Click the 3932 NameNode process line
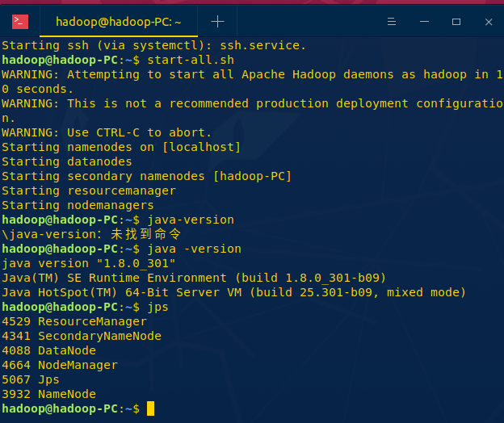The height and width of the screenshot is (423, 504). (x=48, y=394)
